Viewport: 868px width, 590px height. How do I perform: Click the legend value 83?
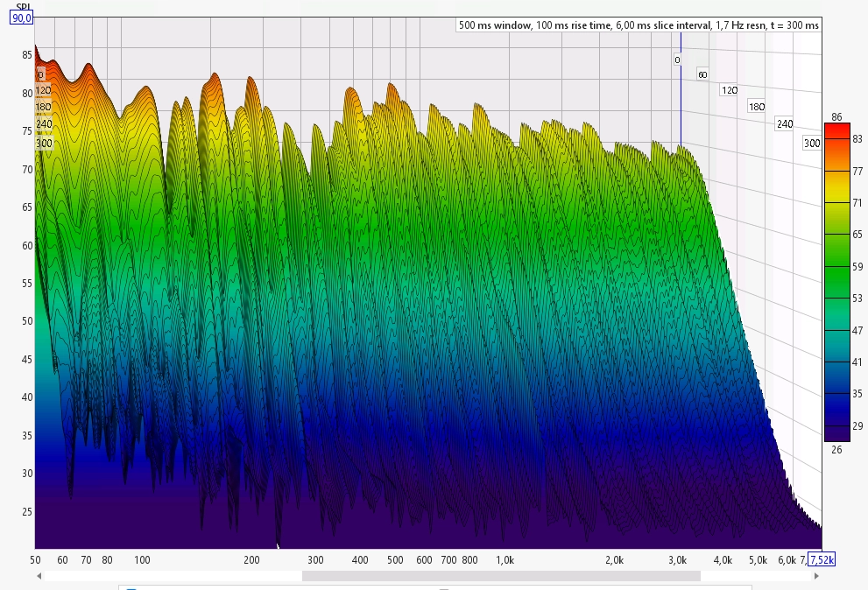coord(857,139)
